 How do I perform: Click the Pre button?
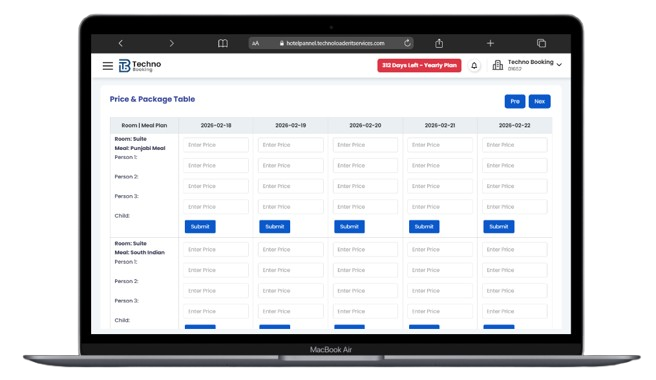pos(515,101)
